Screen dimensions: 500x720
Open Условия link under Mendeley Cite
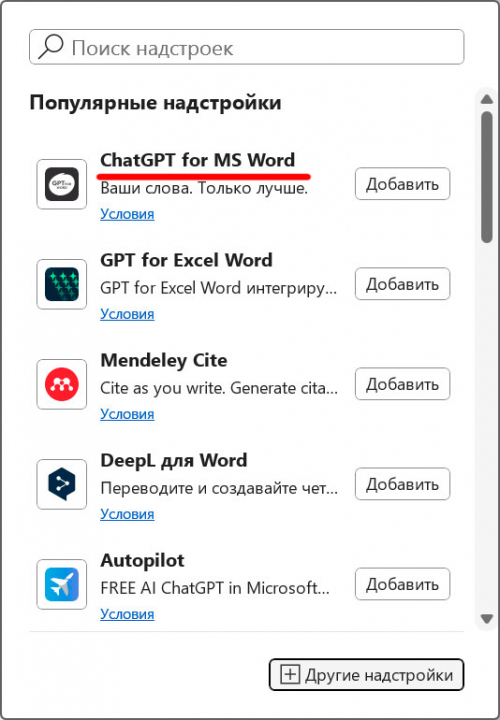pyautogui.click(x=127, y=414)
